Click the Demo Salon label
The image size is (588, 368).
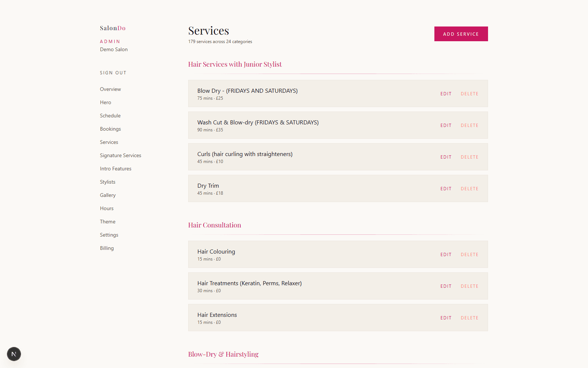coord(114,49)
